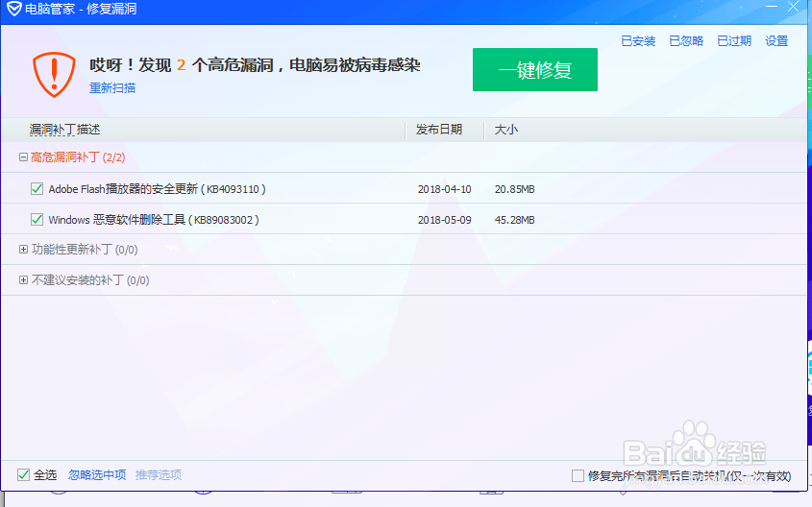Click the 忽略选中项 link
Viewport: 812px width, 507px height.
tap(97, 475)
